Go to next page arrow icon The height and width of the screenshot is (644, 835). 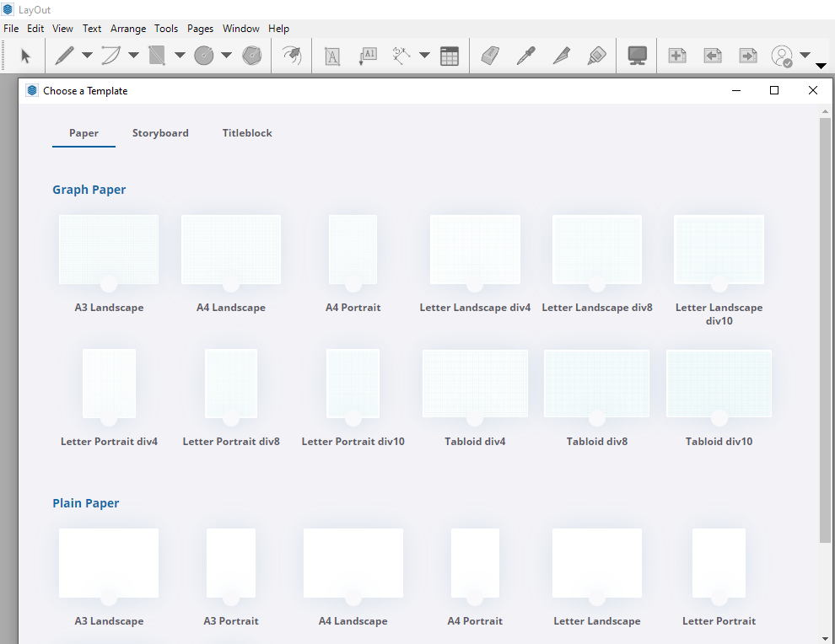748,56
